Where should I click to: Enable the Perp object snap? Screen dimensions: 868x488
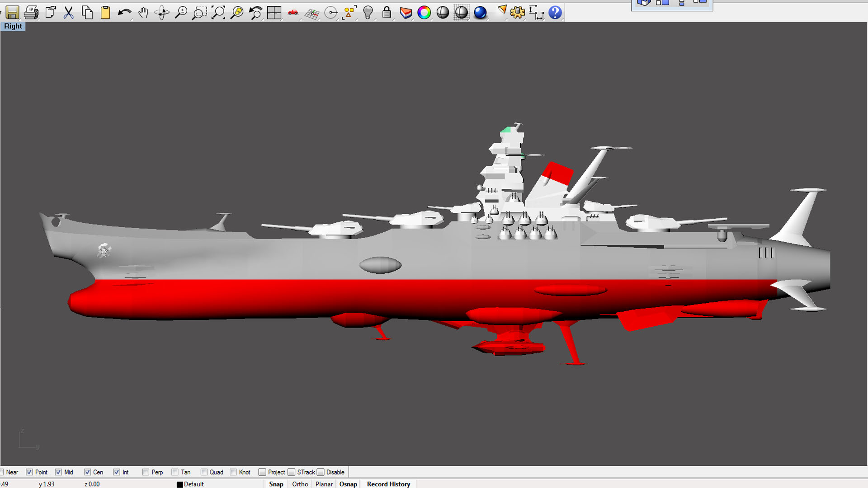(146, 472)
